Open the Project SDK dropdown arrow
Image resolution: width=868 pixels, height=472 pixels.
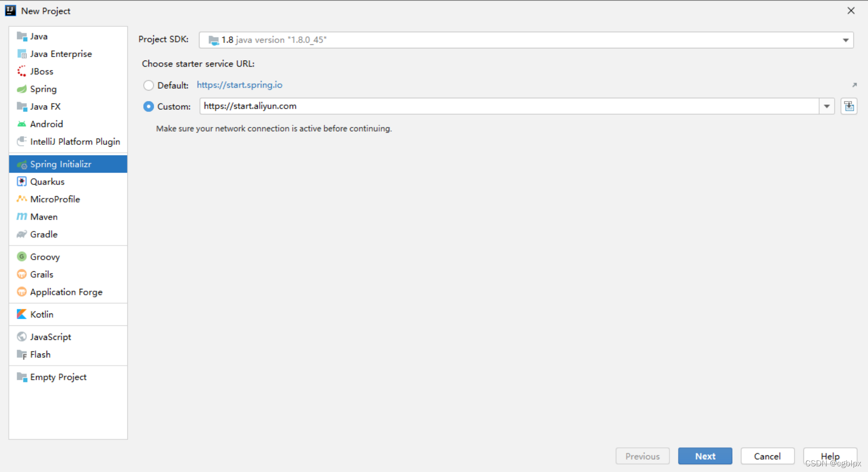coord(846,40)
